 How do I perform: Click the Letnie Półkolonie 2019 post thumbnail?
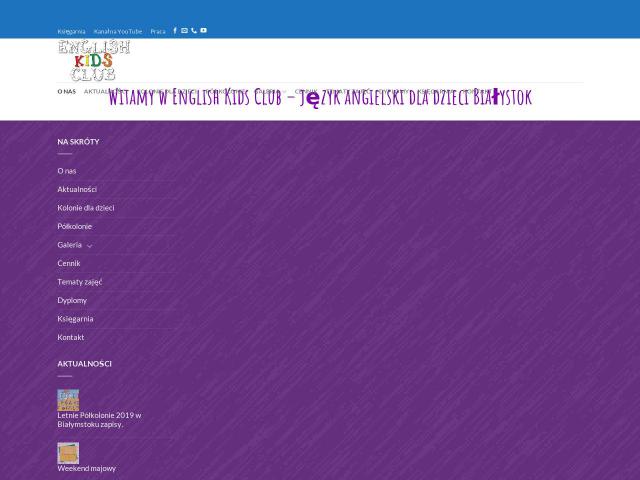(x=68, y=400)
